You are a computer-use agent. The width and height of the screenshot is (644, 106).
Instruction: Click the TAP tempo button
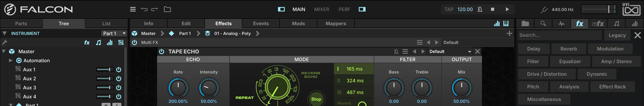point(449,9)
